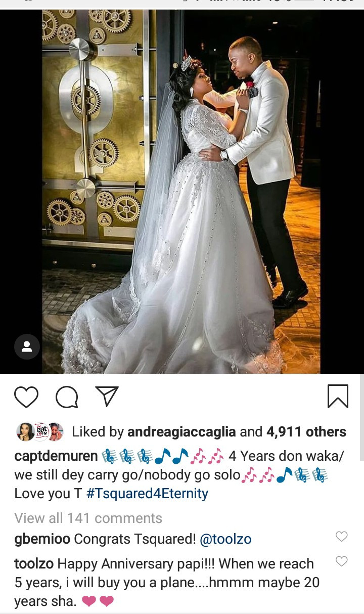Open comments via speech bubble icon
The width and height of the screenshot is (364, 614).
click(x=66, y=397)
